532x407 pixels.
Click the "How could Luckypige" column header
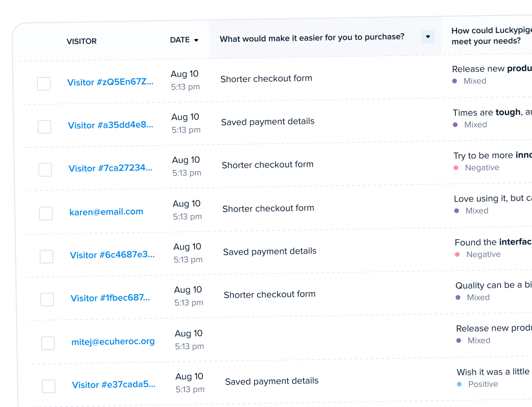pos(492,35)
